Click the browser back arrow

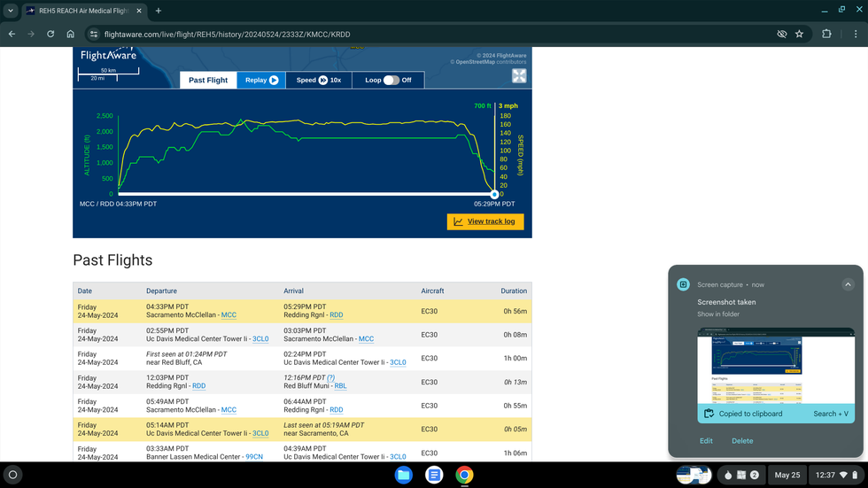(x=12, y=34)
